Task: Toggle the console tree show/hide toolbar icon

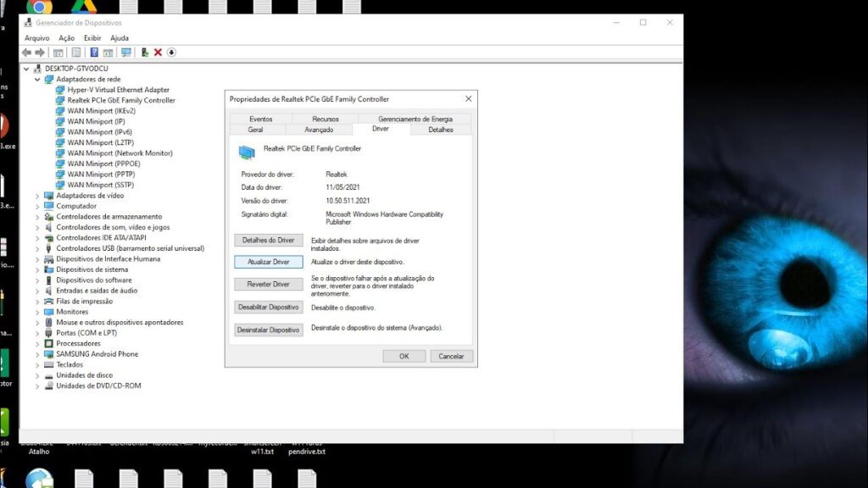Action: pyautogui.click(x=58, y=53)
